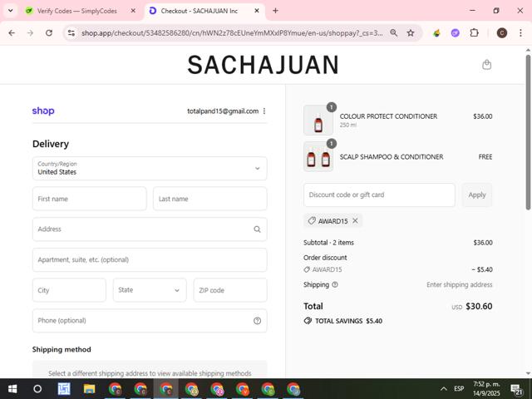Click the page vertical scrollbar
This screenshot has width=532, height=399.
pyautogui.click(x=528, y=132)
